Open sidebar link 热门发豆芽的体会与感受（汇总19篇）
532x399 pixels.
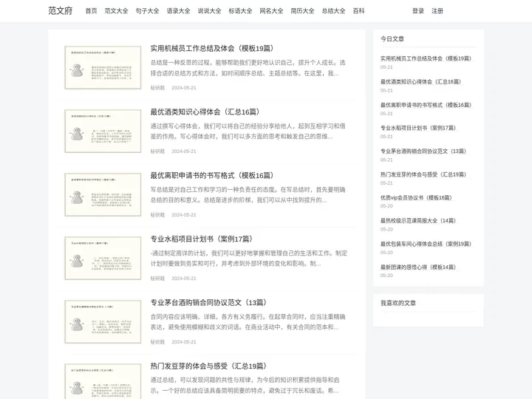coord(423,174)
